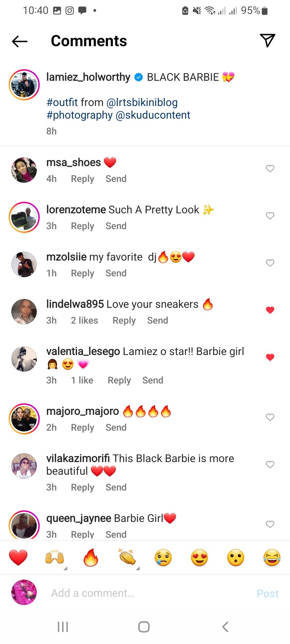View the 2 likes on lindelwa895's comment
Viewport: 290px width, 644px height.
point(85,320)
